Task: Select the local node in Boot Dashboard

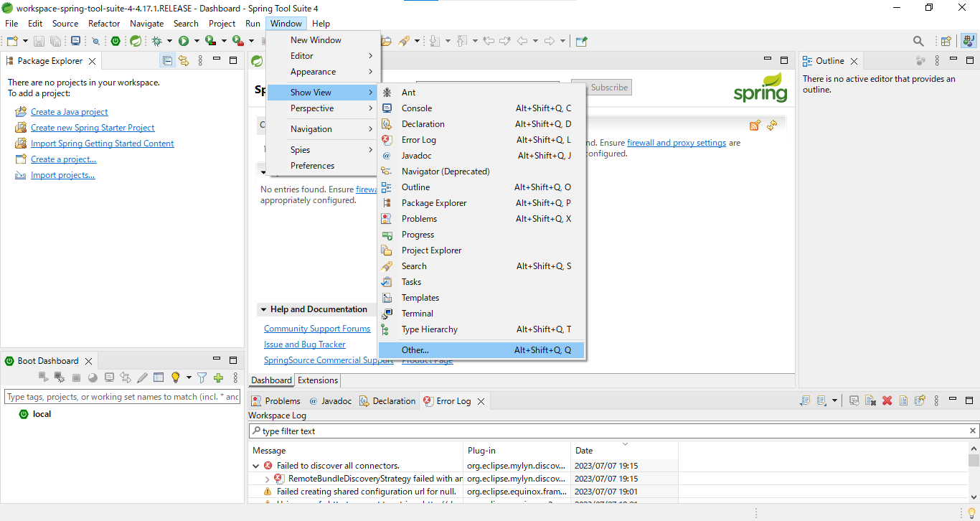Action: (x=42, y=414)
